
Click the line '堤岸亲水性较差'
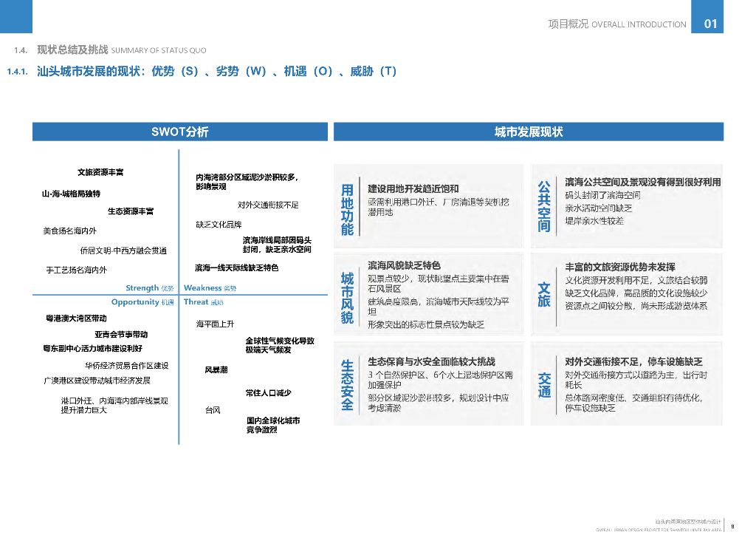[x=594, y=221]
